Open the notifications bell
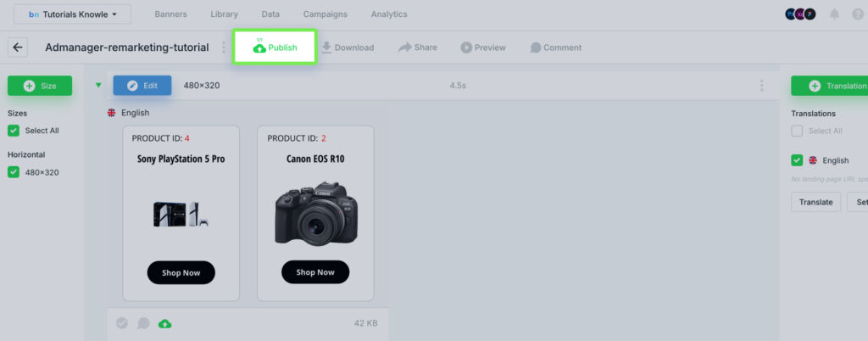 click(834, 14)
